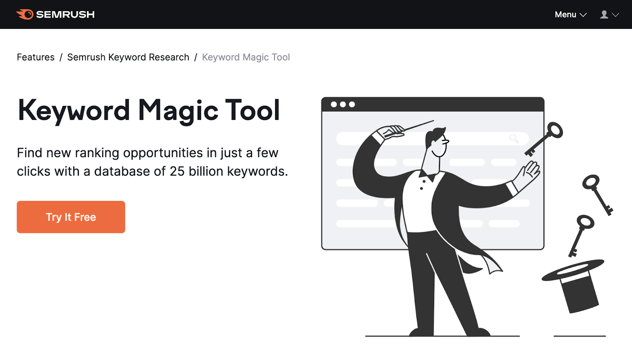Click the chevron next to the Menu label
Viewport: 632px width, 364px height.
pos(583,15)
